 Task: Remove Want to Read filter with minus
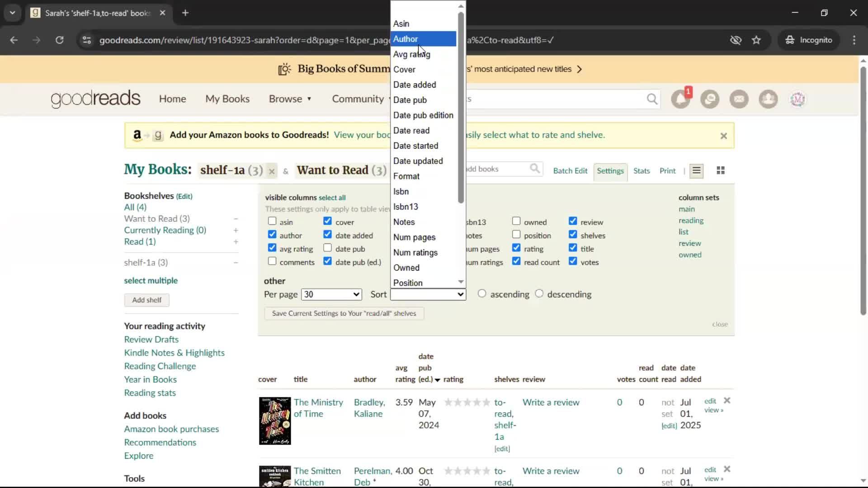(x=236, y=219)
